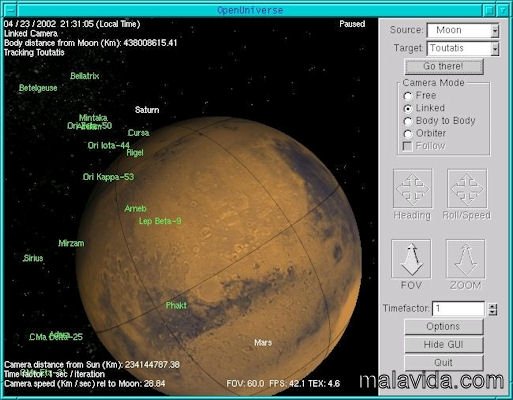This screenshot has height=400, width=513.
Task: Click the Timefactor input field
Action: 458,309
